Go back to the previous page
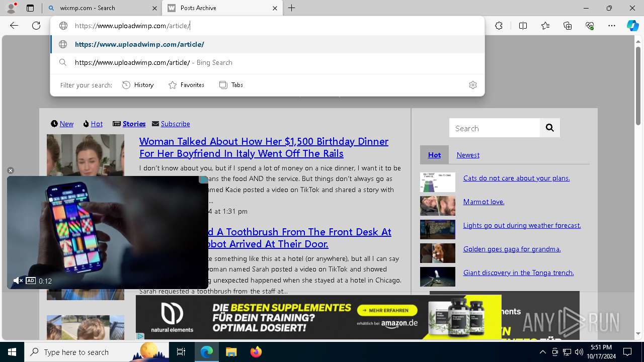Screen dimensions: 644x362 (x=14, y=26)
